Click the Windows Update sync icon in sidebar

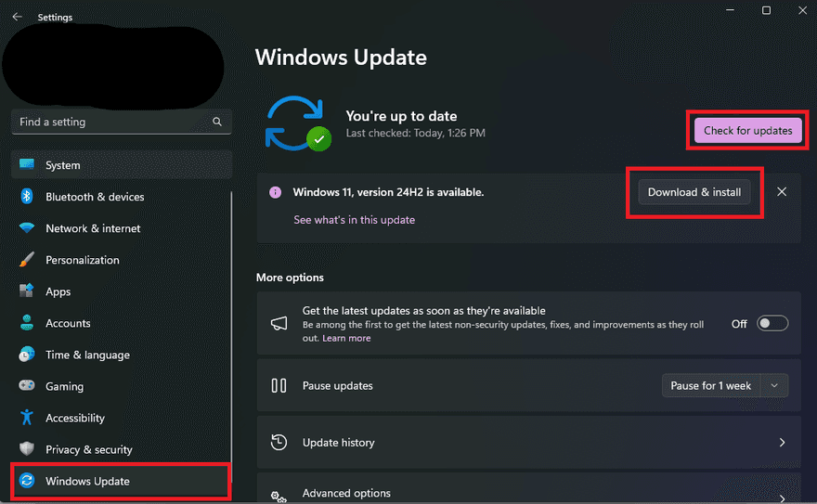(27, 481)
